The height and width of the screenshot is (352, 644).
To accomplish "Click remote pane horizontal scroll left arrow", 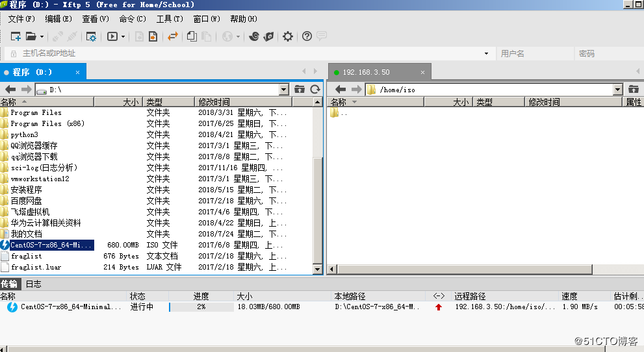I will tap(332, 270).
